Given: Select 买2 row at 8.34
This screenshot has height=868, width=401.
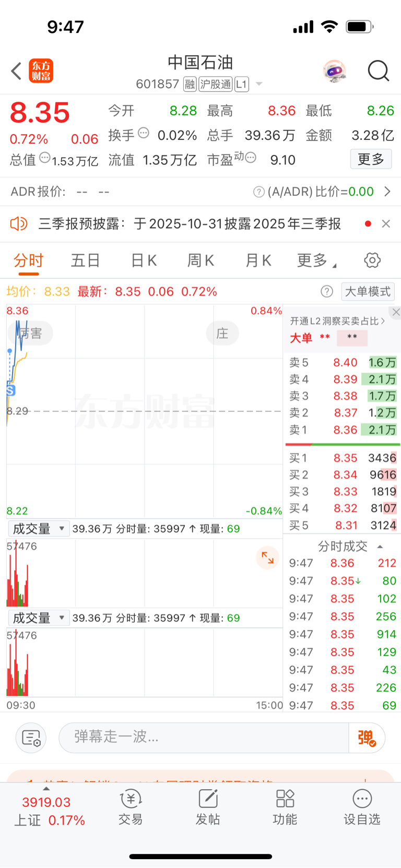Looking at the screenshot, I should (343, 474).
